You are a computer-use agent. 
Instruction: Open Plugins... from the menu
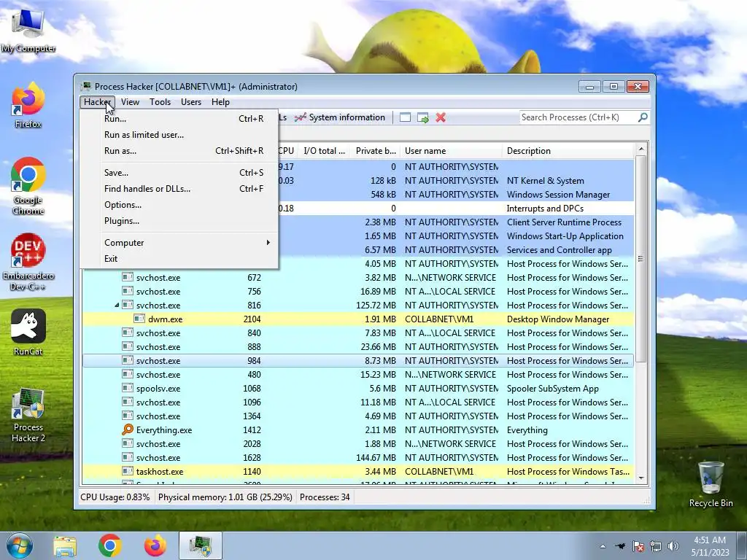(x=179, y=221)
